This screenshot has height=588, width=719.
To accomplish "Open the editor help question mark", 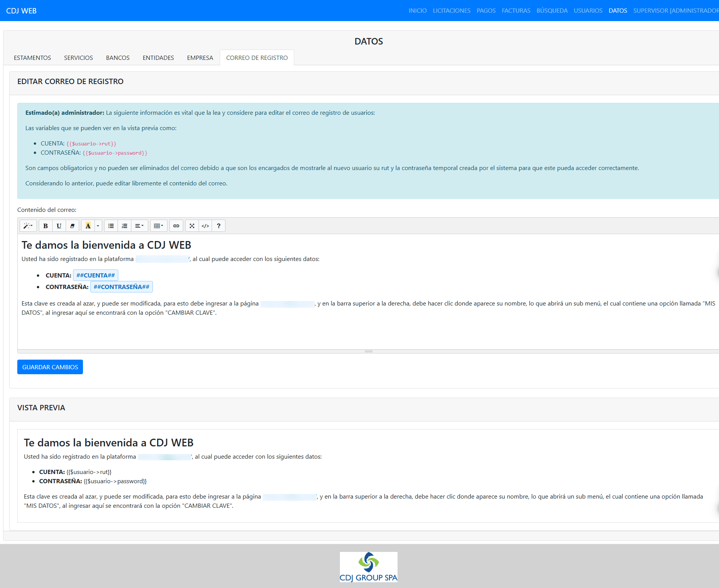I will 219,226.
